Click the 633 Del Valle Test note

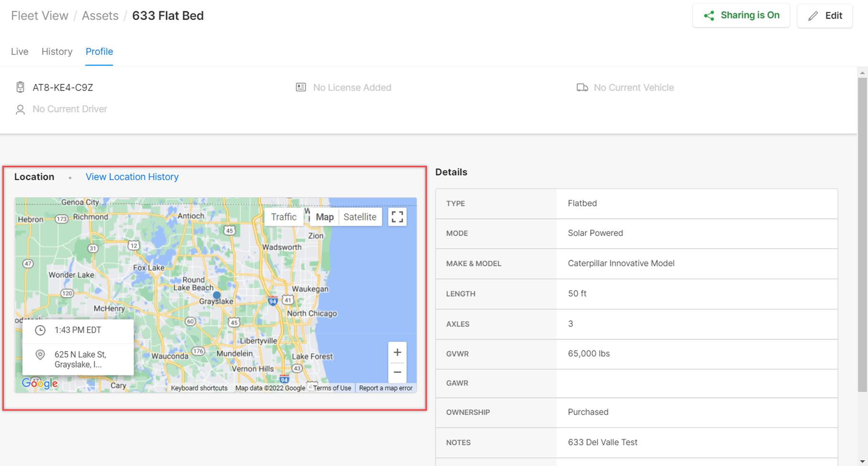[x=602, y=442]
